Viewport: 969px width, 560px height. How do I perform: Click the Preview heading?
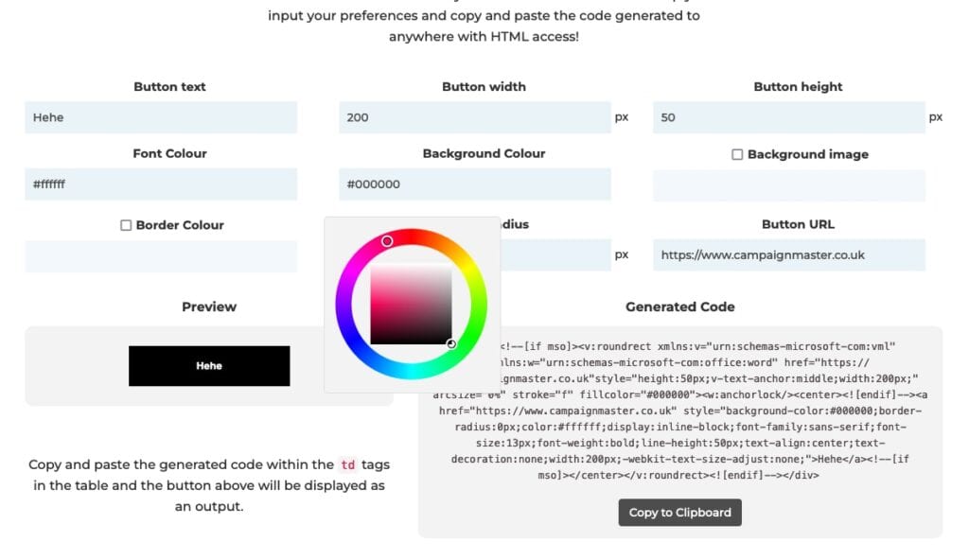(209, 307)
